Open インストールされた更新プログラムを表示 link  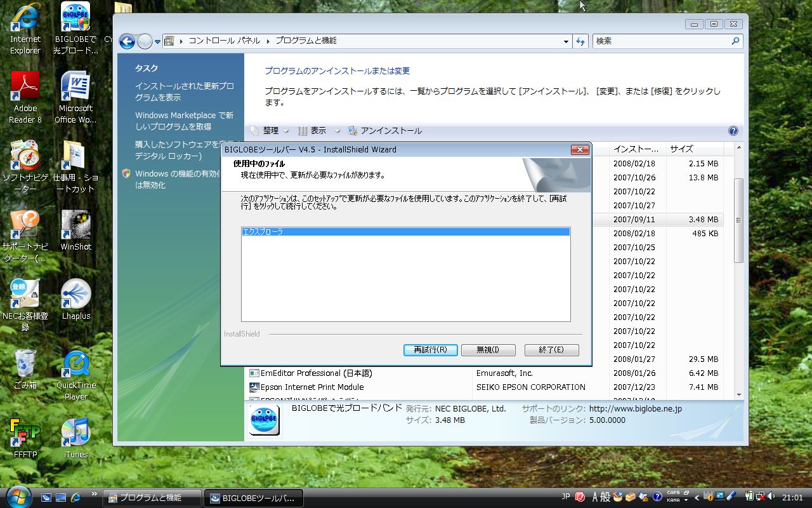184,92
